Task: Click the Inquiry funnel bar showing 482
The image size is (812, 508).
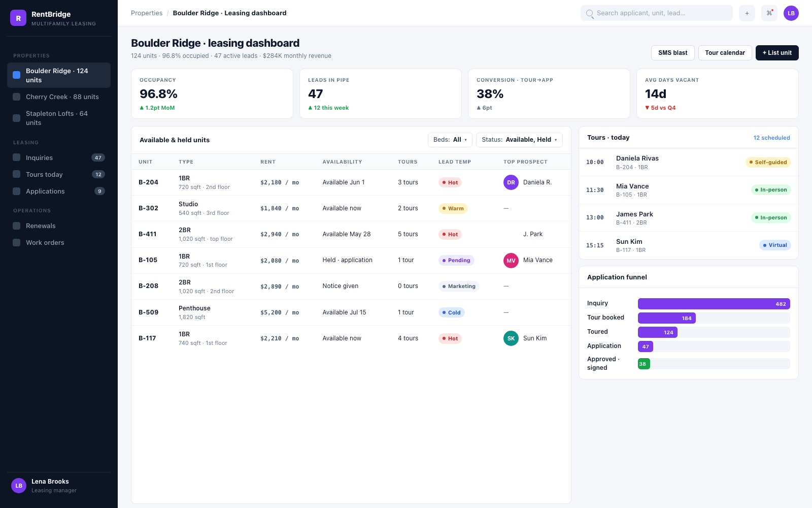Action: [x=714, y=304]
